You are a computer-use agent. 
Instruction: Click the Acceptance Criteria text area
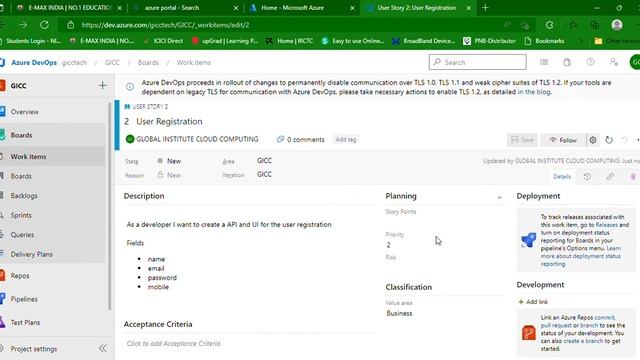point(248,344)
